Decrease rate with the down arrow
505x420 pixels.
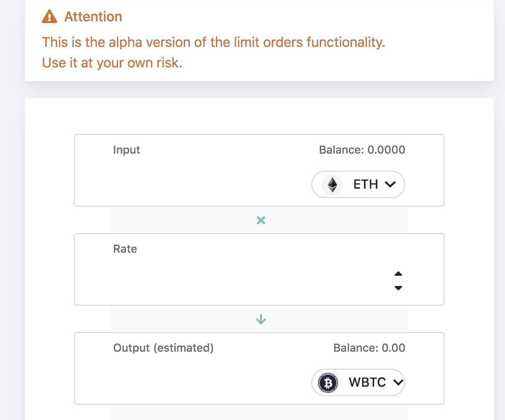click(x=398, y=288)
